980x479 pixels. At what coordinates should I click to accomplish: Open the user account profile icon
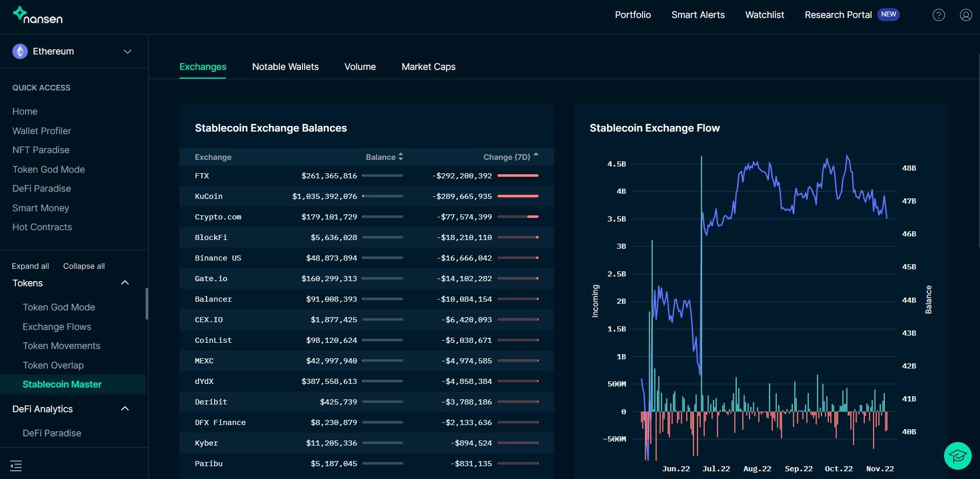966,15
